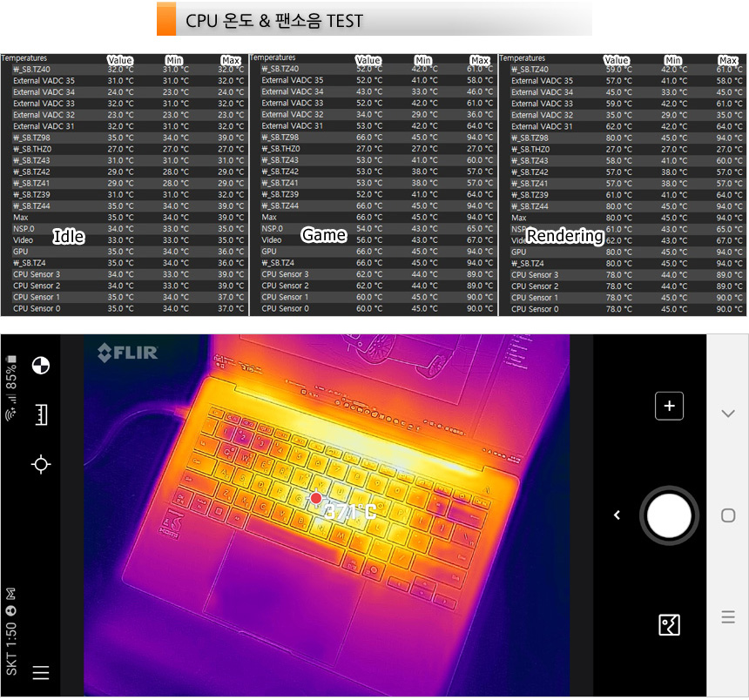The image size is (749, 700).
Task: Collapse the Temperatures group in Idle table
Action: [24, 58]
